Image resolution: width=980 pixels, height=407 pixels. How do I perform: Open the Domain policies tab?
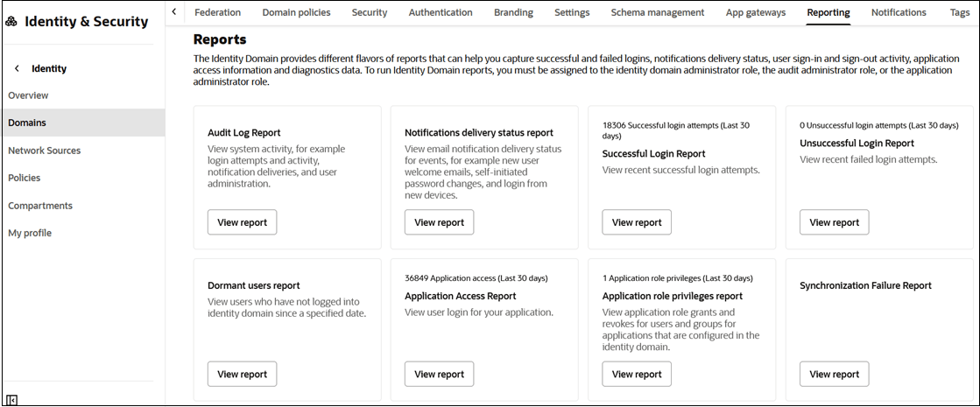point(296,12)
